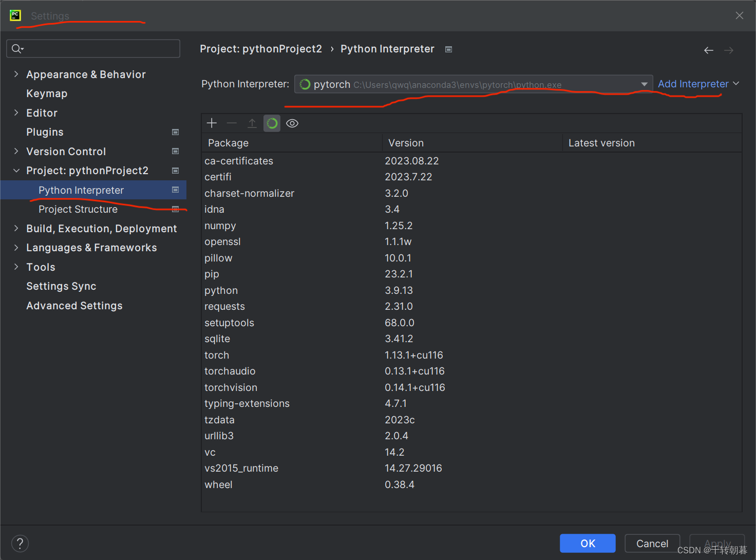This screenshot has width=756, height=560.
Task: Select the vs2015_runtime package row
Action: tap(471, 468)
